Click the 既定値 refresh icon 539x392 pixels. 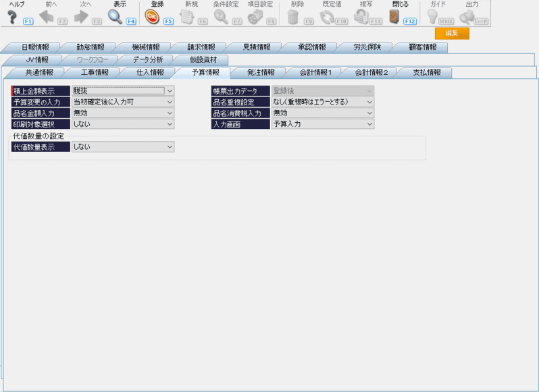pyautogui.click(x=326, y=17)
